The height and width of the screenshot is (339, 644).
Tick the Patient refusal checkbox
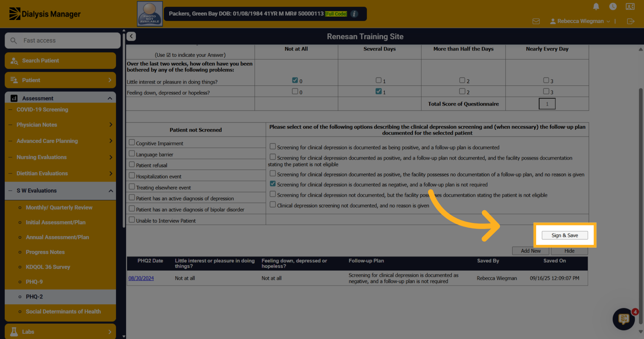(132, 164)
